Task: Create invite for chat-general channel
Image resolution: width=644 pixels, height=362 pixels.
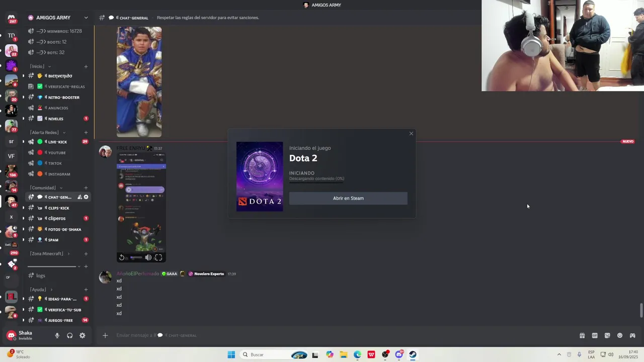Action: click(79, 197)
